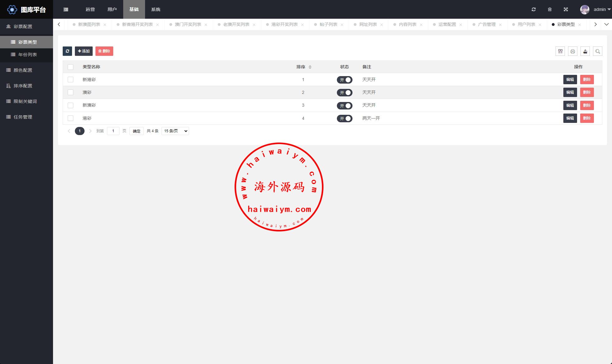Viewport: 612px width, 364px height.
Task: Toggle status switch for 港彩
Action: (x=344, y=119)
